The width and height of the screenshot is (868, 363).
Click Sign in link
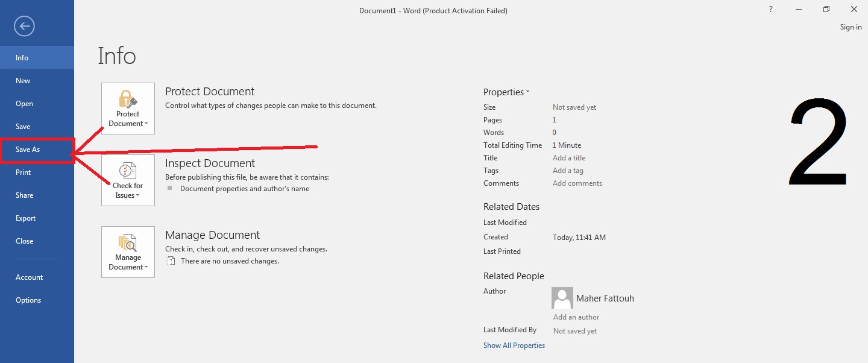[x=851, y=27]
